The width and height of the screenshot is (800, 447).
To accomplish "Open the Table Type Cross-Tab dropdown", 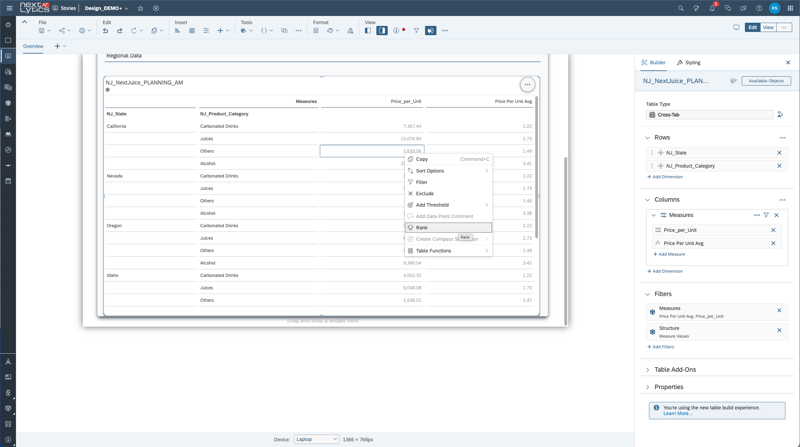I will click(710, 115).
